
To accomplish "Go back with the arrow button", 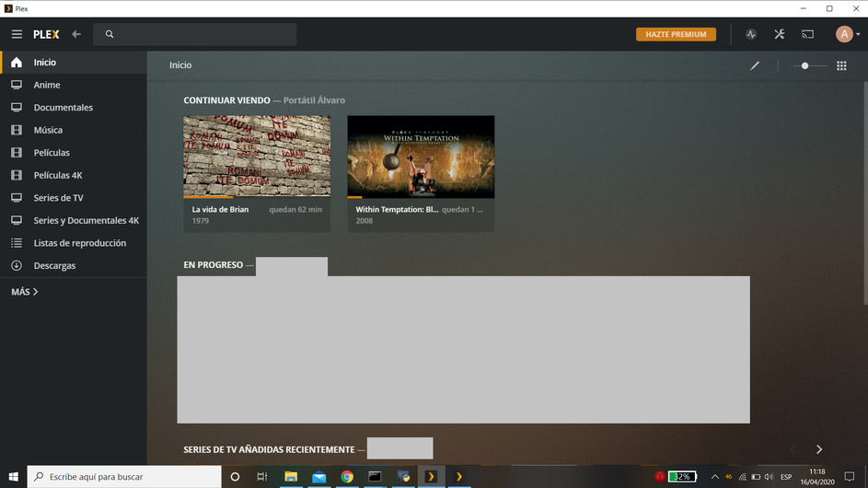I will [x=75, y=34].
